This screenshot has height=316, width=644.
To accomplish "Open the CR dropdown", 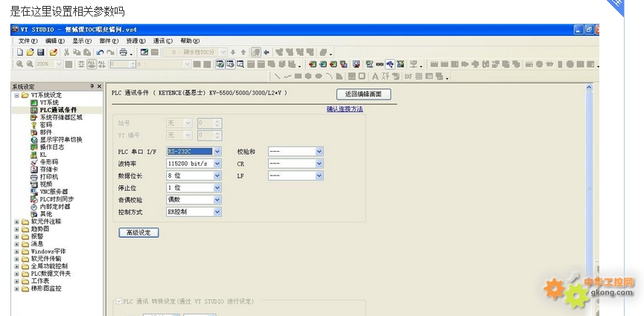I will (319, 164).
